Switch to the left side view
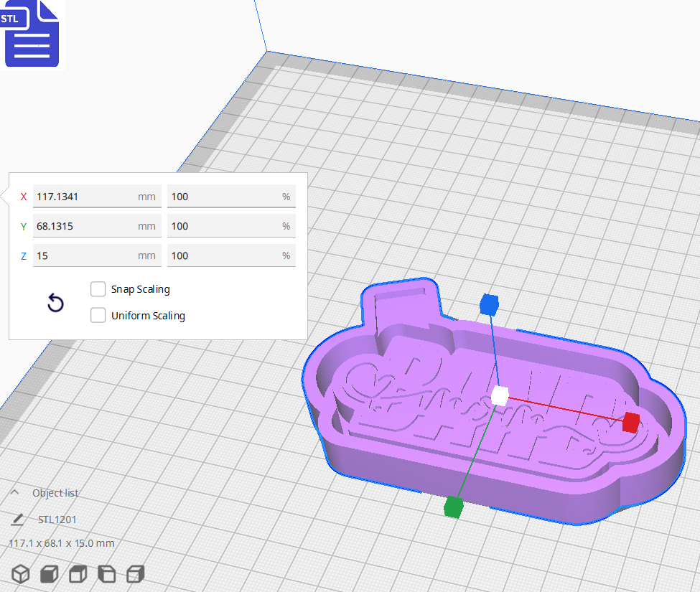Screen dimensions: 700x592 (106, 574)
